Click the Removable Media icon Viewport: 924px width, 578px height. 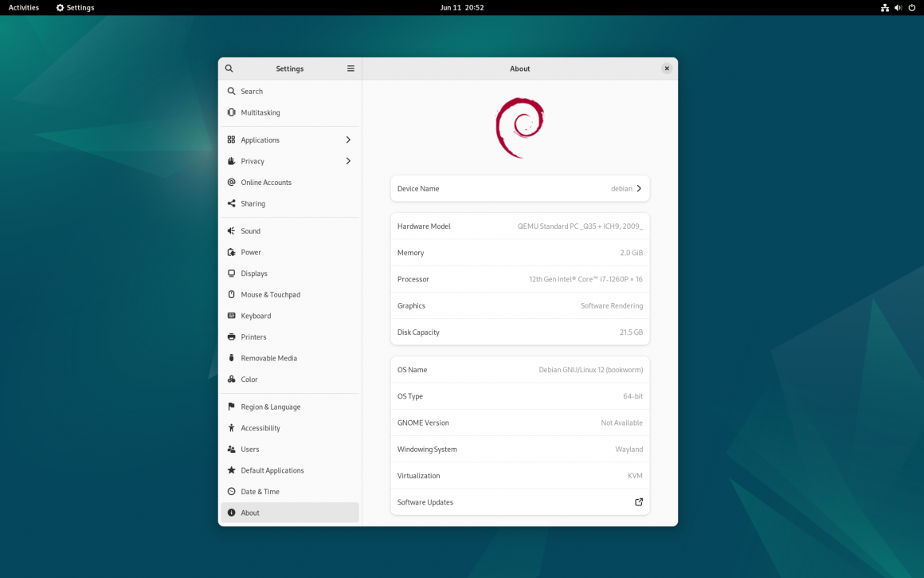coord(230,357)
